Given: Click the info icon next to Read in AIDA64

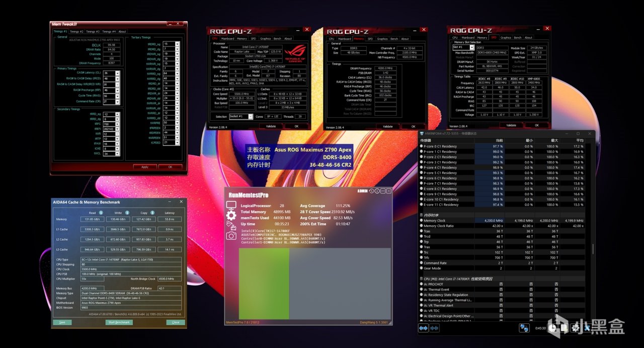Looking at the screenshot, I should tap(101, 213).
